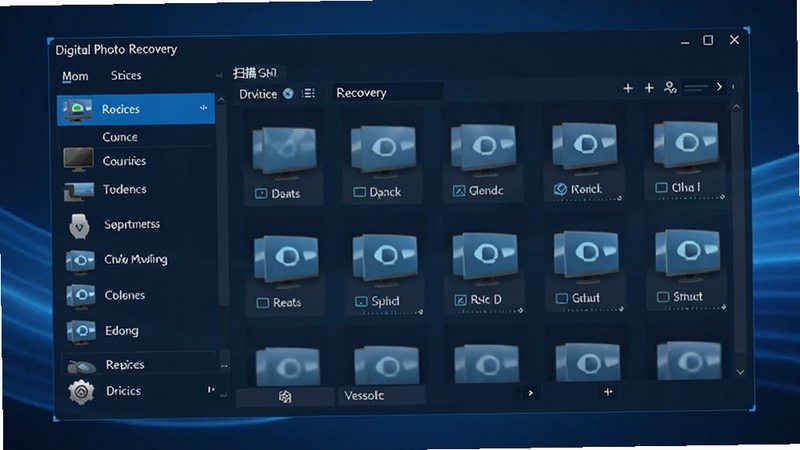Open the Reats thumbnail
The height and width of the screenshot is (450, 800).
pyautogui.click(x=286, y=262)
